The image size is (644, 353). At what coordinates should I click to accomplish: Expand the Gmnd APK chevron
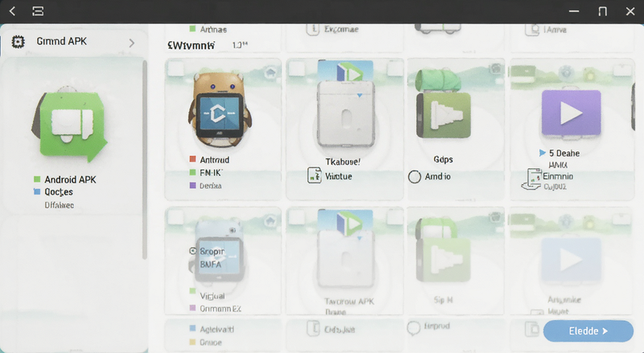coord(131,43)
